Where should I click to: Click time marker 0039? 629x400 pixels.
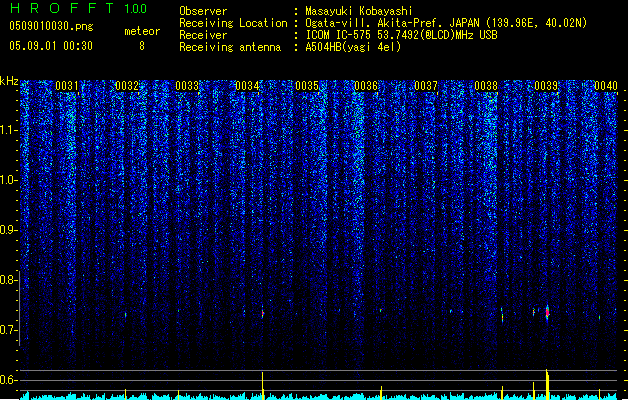coord(546,86)
